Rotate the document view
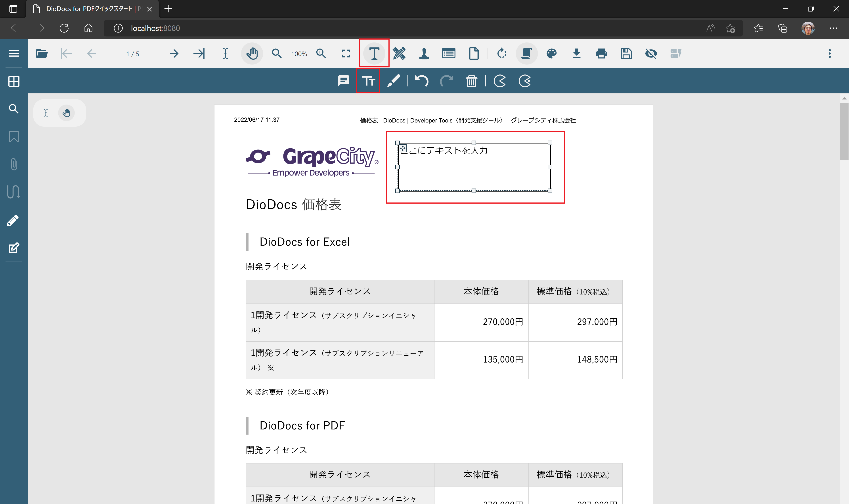 [x=502, y=54]
